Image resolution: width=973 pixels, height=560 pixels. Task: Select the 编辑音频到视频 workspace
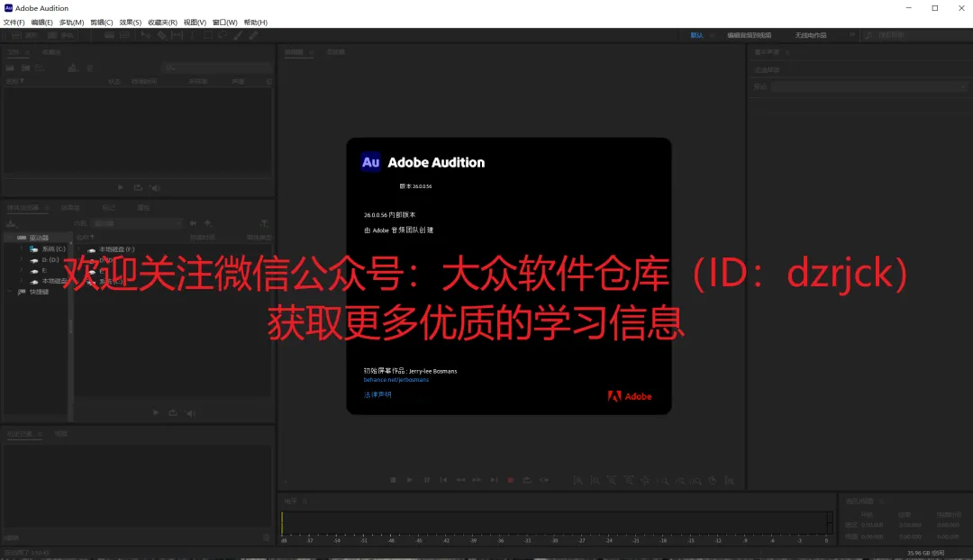(749, 35)
